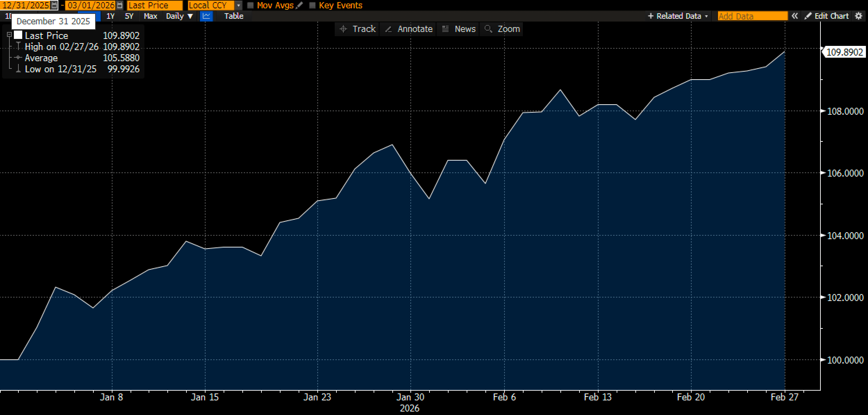Activate the Track crosshair tool

tap(358, 29)
